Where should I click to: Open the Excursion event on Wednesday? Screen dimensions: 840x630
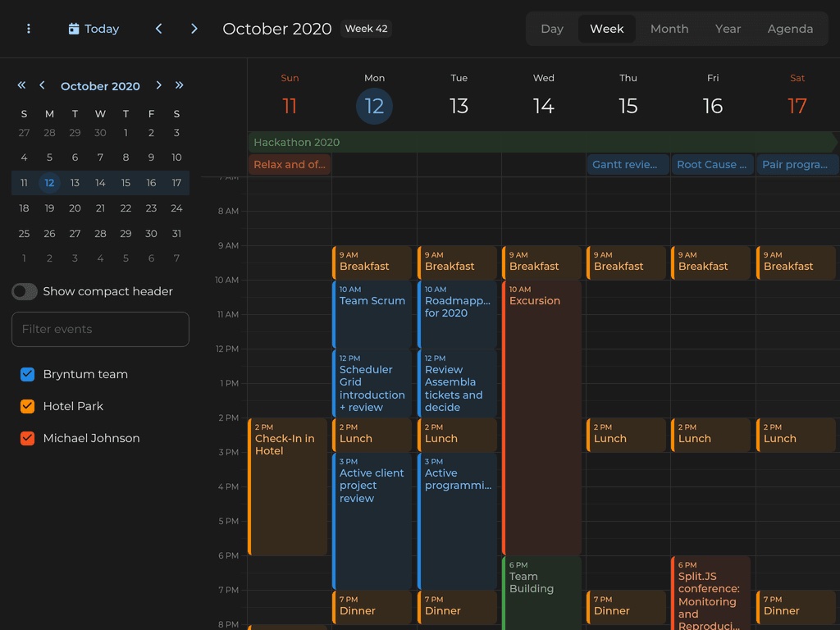pos(541,418)
